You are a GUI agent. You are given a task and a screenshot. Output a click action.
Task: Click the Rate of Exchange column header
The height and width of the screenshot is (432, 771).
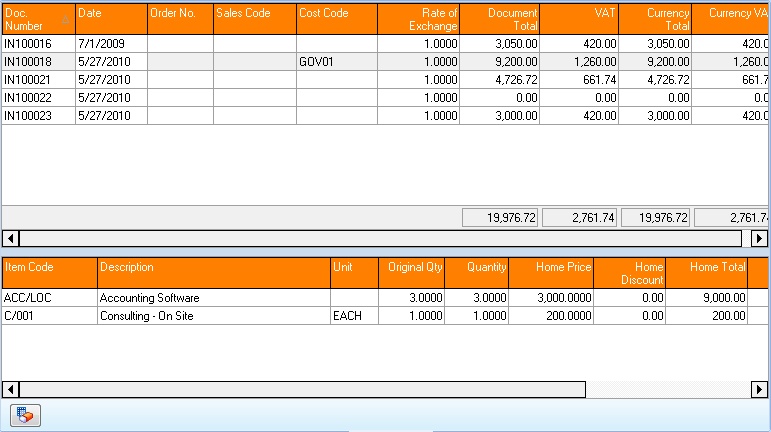tap(418, 19)
